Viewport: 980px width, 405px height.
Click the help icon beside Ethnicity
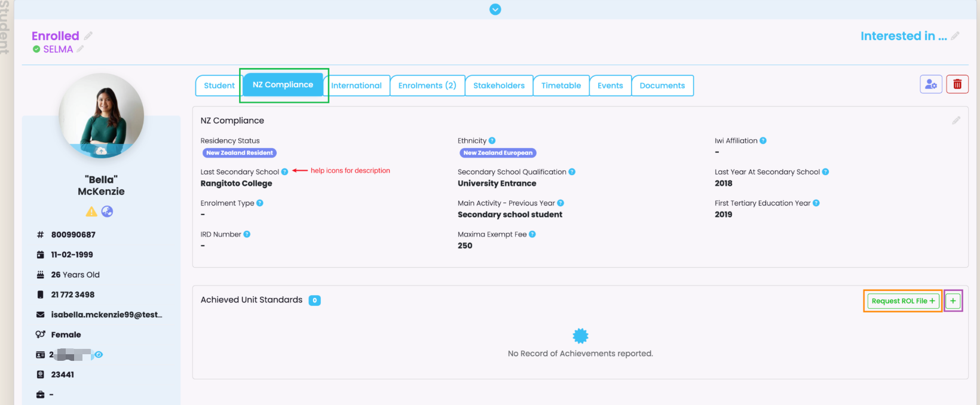pos(492,141)
